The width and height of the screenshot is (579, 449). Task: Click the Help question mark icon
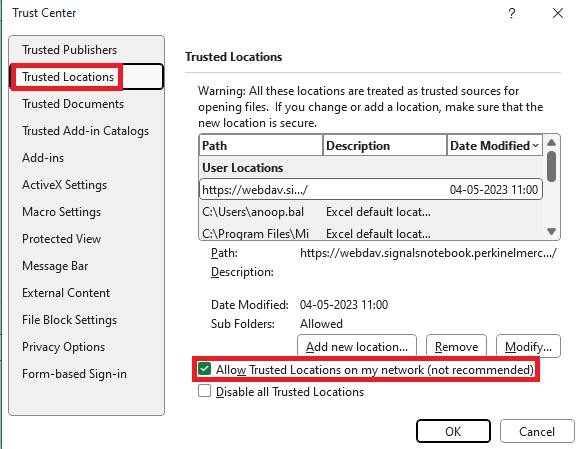click(x=511, y=14)
